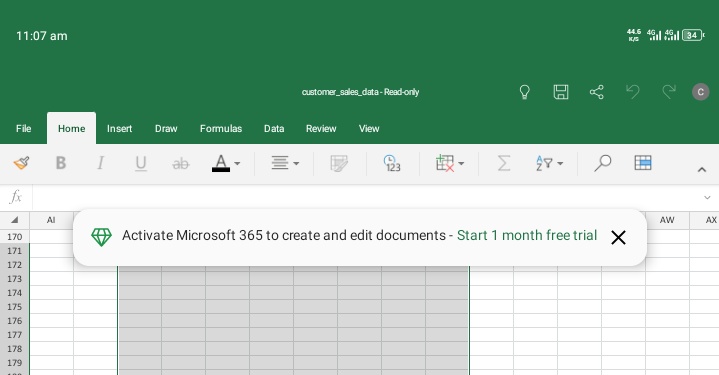Select row header 175
The height and width of the screenshot is (375, 719).
(15, 307)
